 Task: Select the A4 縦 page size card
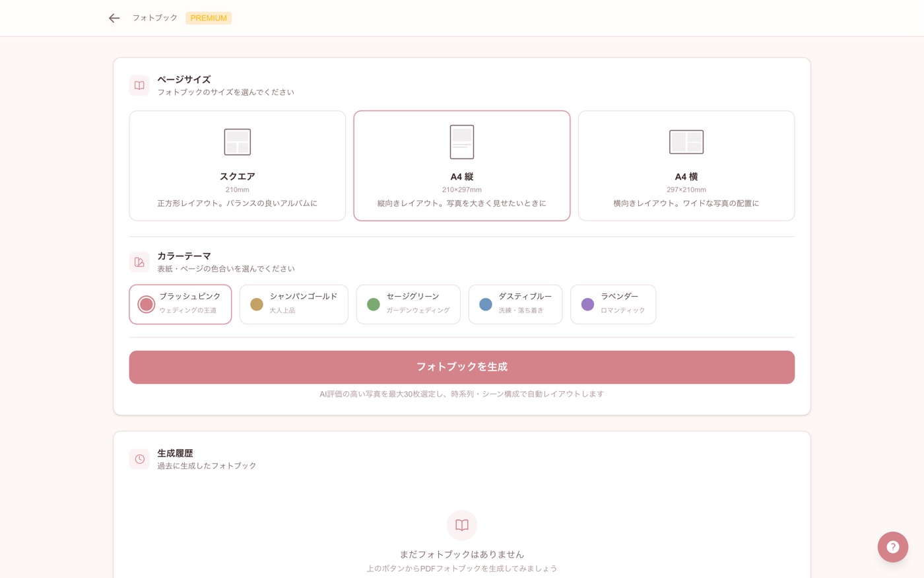pos(462,166)
